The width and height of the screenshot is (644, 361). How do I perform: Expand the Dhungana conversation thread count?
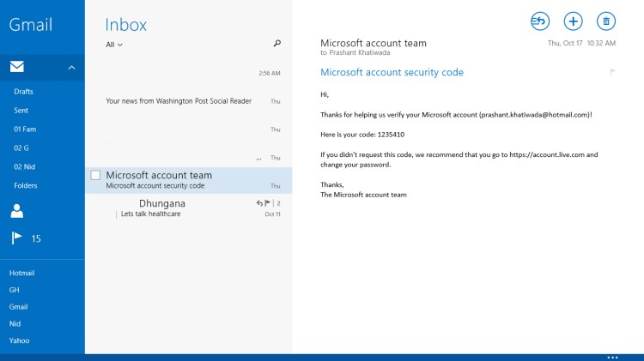pyautogui.click(x=278, y=203)
